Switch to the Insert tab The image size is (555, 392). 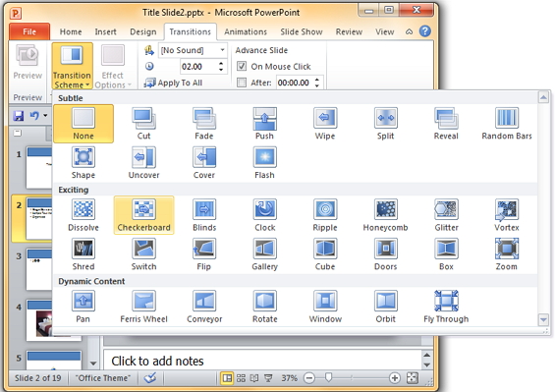click(x=105, y=31)
